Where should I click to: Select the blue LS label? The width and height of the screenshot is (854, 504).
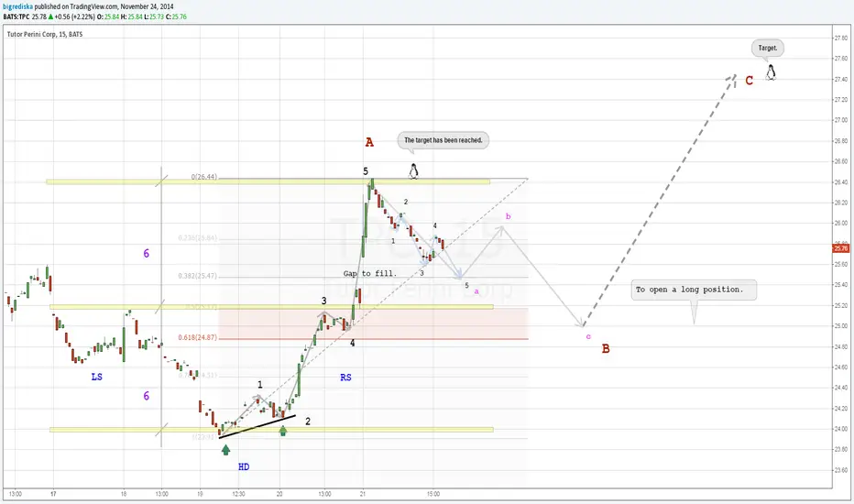point(97,377)
